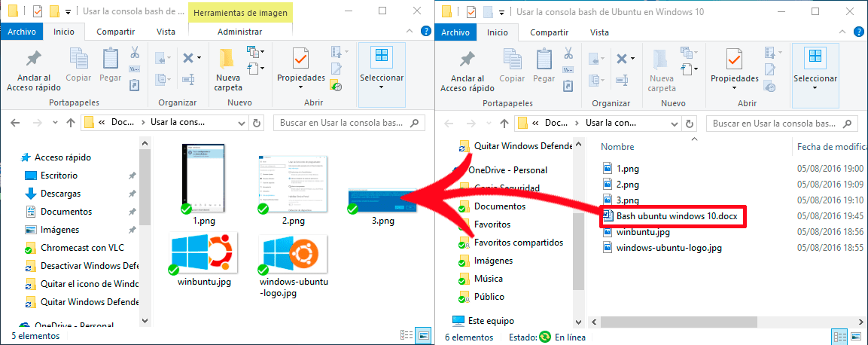Open help in right window ribbon

[860, 32]
